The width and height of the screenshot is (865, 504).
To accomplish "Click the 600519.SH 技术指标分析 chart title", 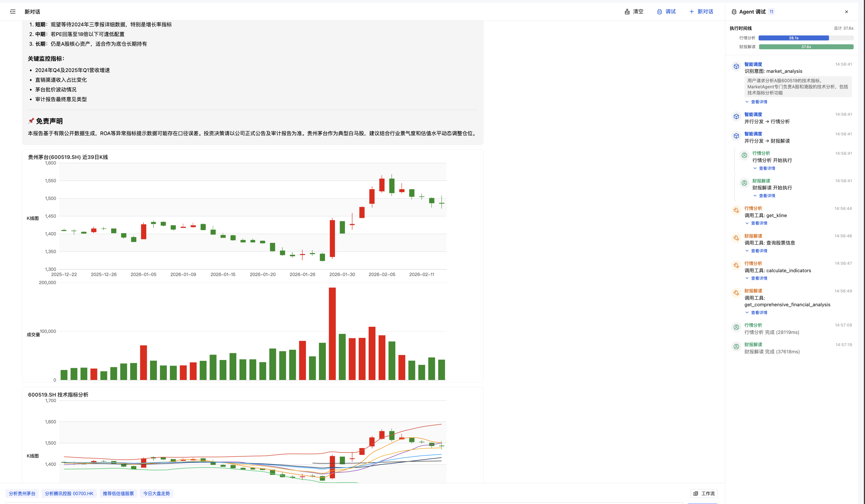I will [x=58, y=395].
